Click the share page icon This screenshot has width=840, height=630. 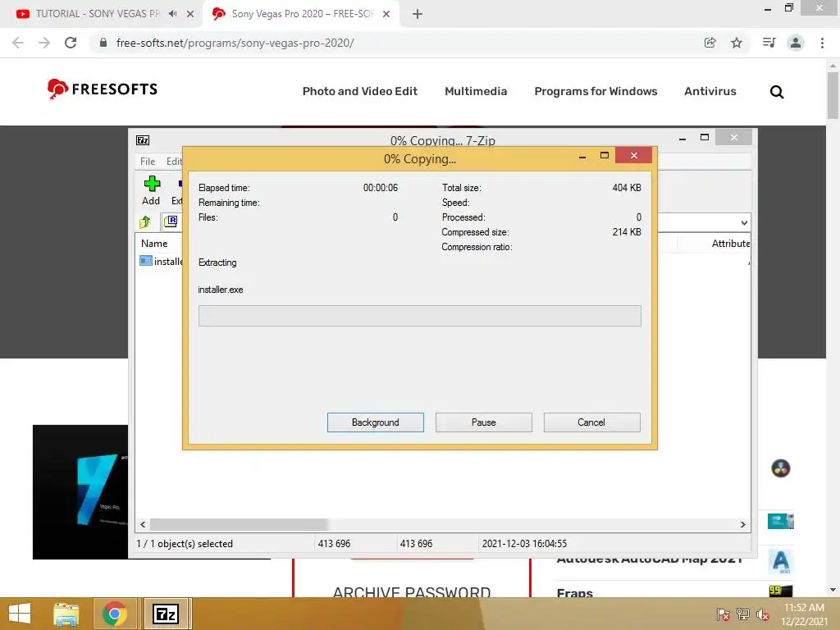[710, 43]
